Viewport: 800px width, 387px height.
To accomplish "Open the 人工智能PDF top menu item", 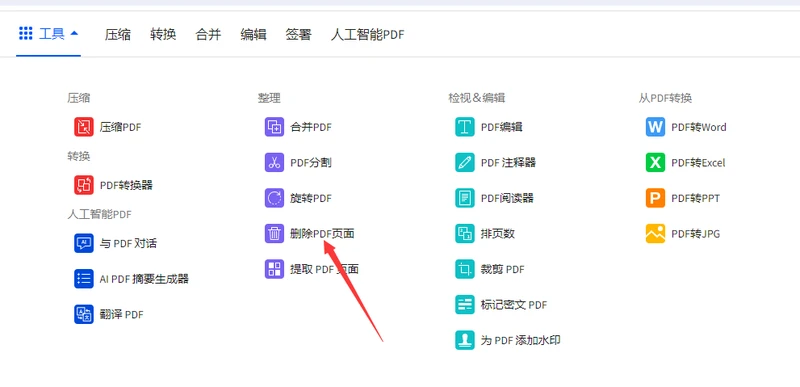I will point(367,35).
